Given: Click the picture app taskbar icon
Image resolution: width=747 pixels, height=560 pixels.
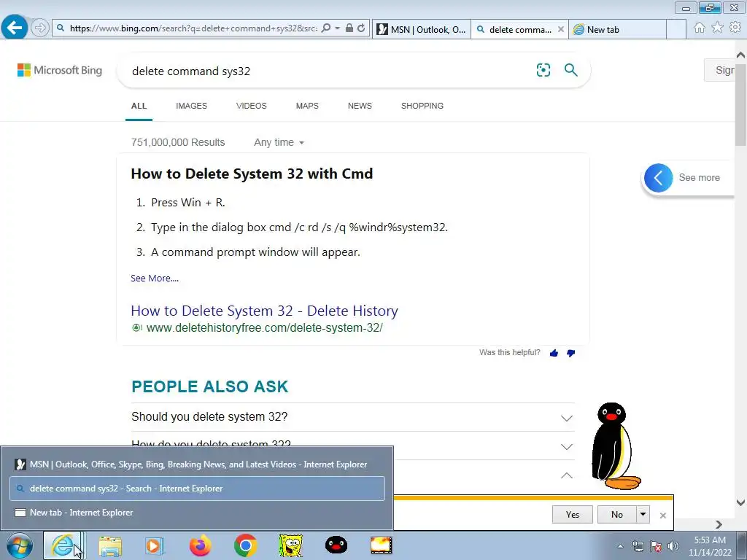Looking at the screenshot, I should click(381, 545).
